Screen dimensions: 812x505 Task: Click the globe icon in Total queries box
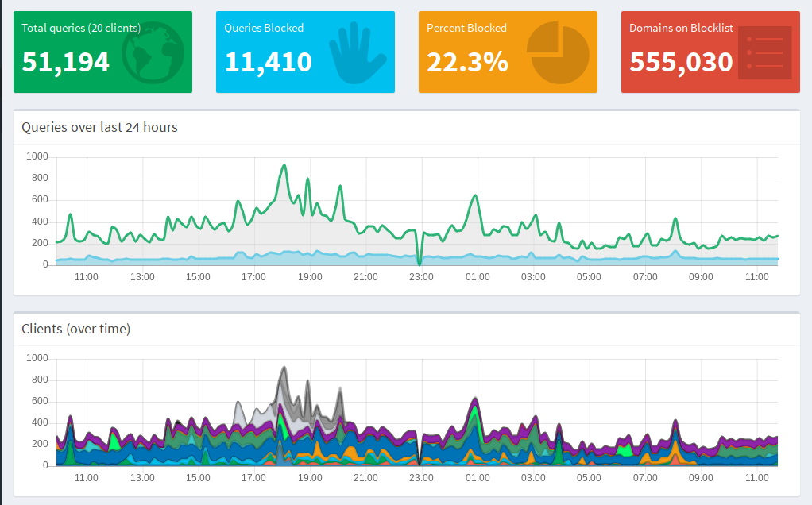[153, 52]
